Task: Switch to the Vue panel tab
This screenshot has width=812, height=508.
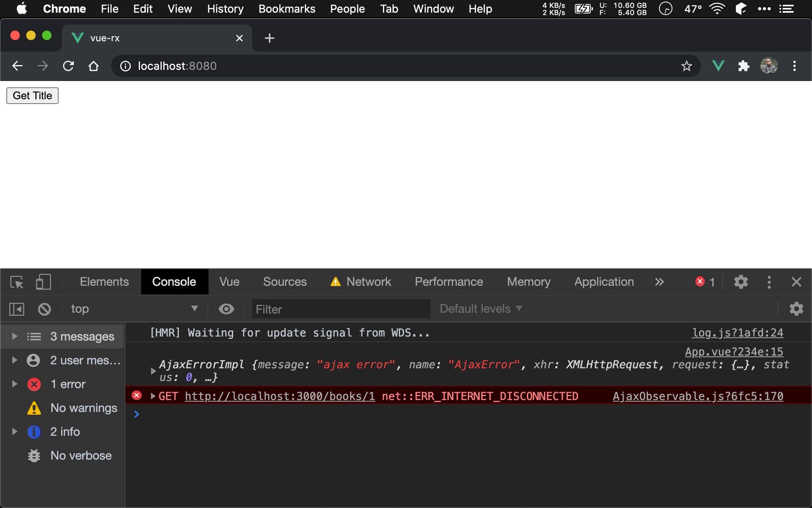Action: (x=230, y=281)
